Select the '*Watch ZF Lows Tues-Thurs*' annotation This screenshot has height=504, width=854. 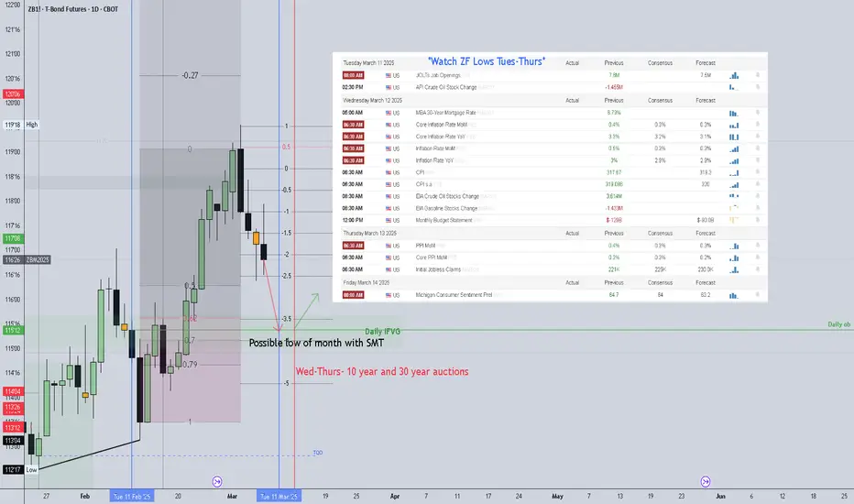(x=486, y=61)
